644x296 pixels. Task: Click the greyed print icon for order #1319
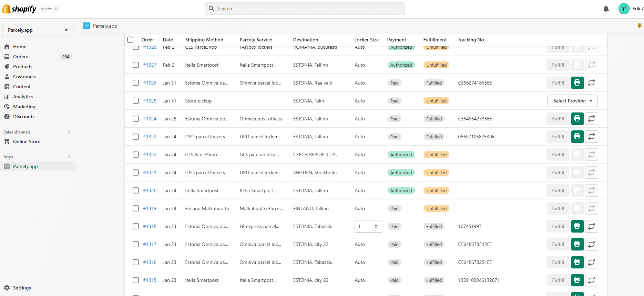[x=577, y=208]
